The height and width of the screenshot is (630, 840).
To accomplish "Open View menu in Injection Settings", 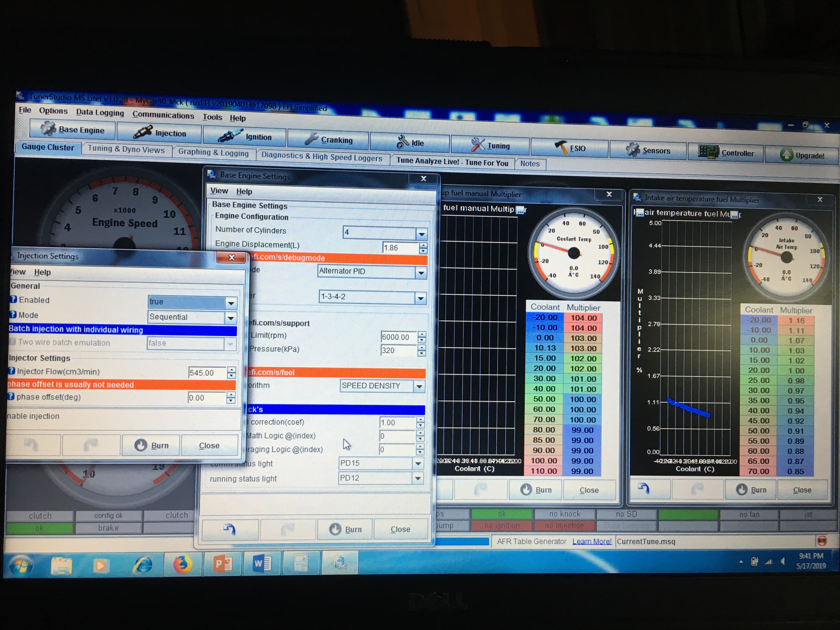I will [x=18, y=271].
